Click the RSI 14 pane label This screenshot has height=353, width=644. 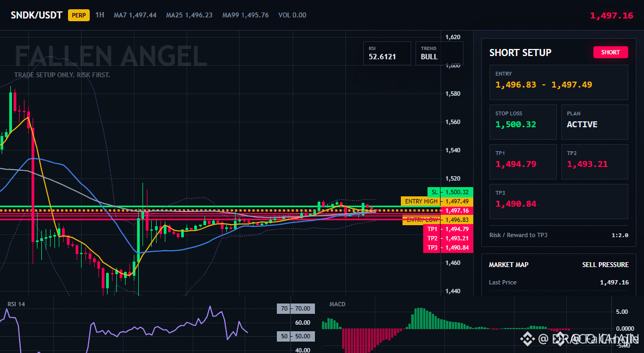coord(16,304)
